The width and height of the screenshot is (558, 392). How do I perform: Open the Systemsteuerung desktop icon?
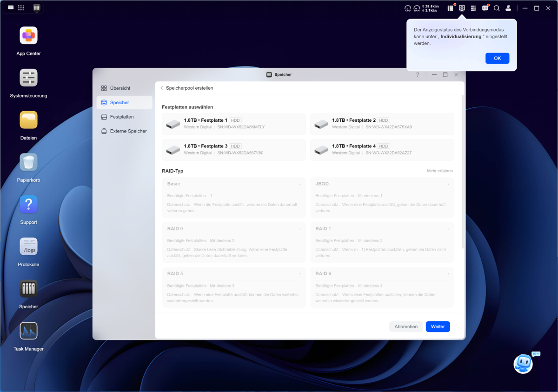click(28, 78)
